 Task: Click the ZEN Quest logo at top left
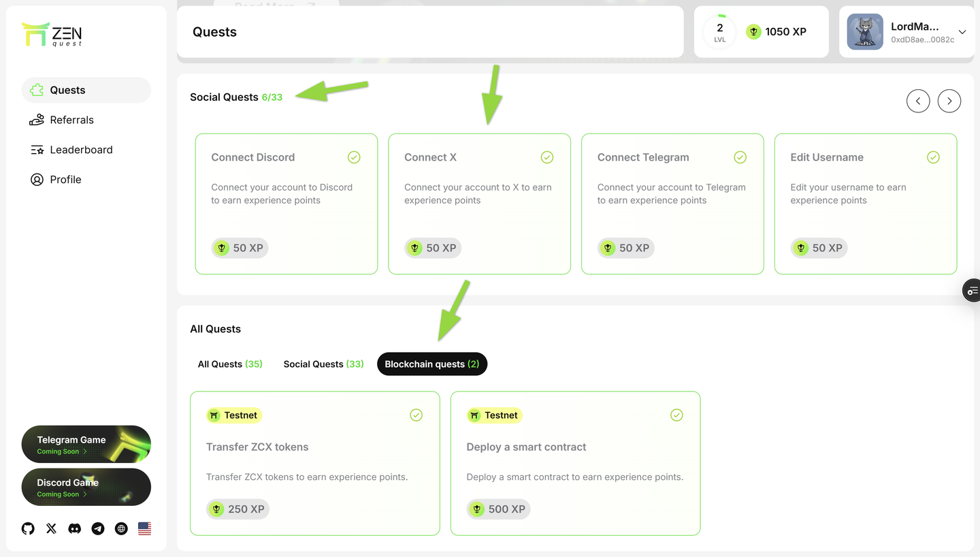(52, 33)
